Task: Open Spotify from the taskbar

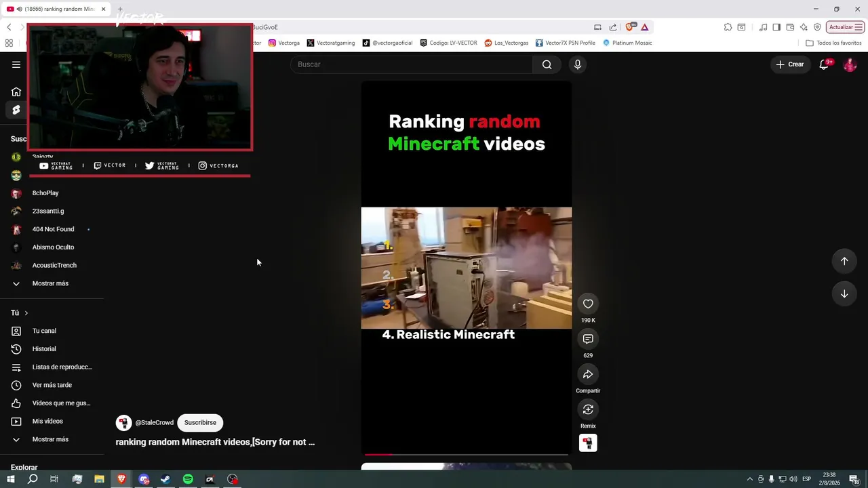Action: click(x=188, y=479)
